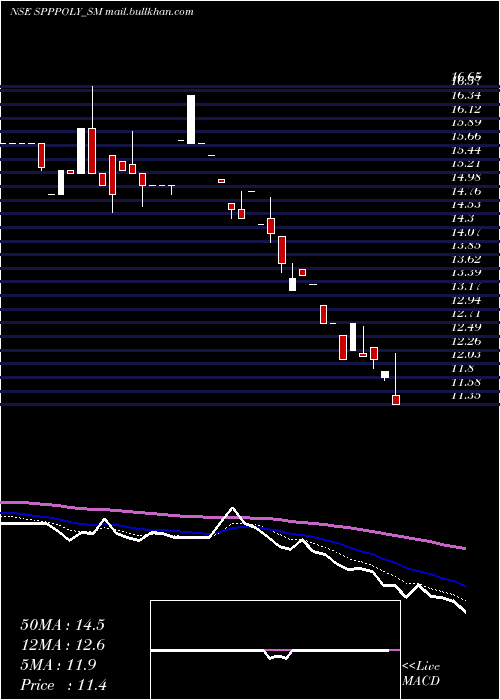
Task: Click the last red candle near 11.35
Action: point(396,400)
